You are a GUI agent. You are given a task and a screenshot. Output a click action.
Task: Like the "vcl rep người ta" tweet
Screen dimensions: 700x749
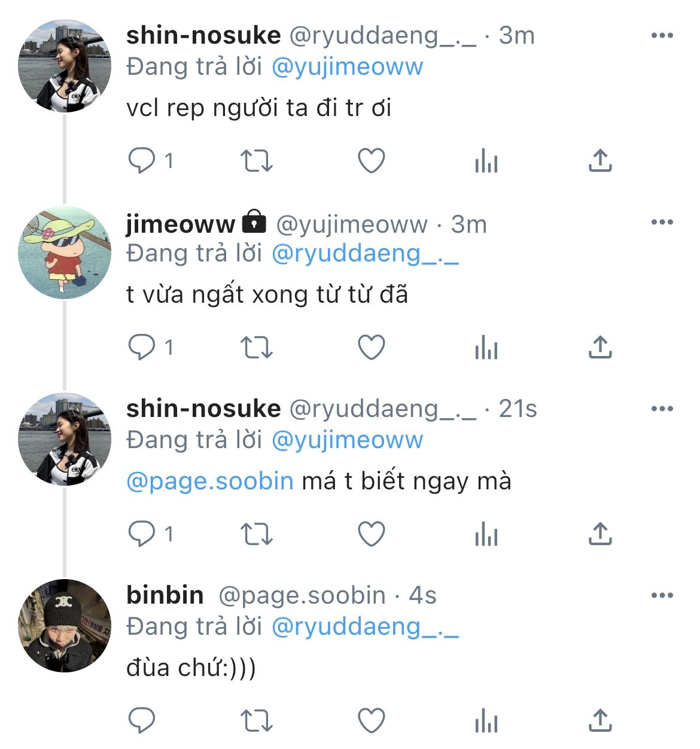(x=371, y=161)
